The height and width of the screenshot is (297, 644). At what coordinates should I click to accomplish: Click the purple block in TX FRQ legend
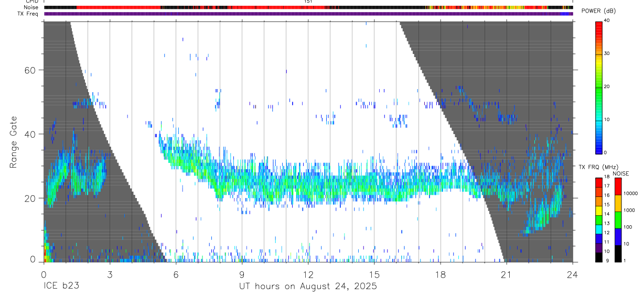point(599,248)
